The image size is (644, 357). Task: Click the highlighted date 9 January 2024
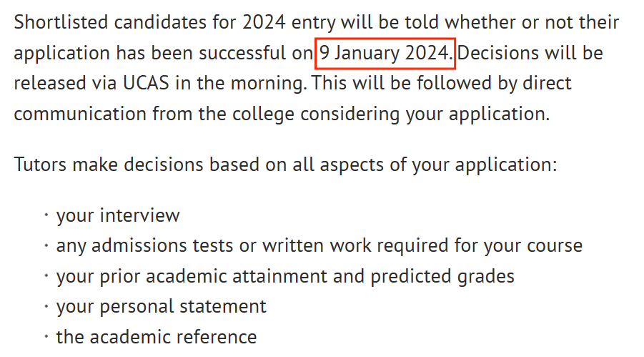[385, 54]
